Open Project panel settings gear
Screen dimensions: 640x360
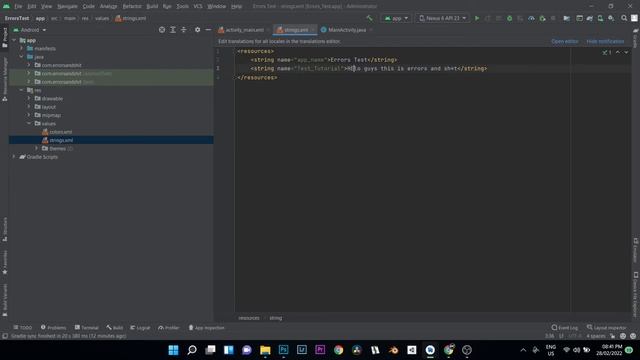point(198,30)
